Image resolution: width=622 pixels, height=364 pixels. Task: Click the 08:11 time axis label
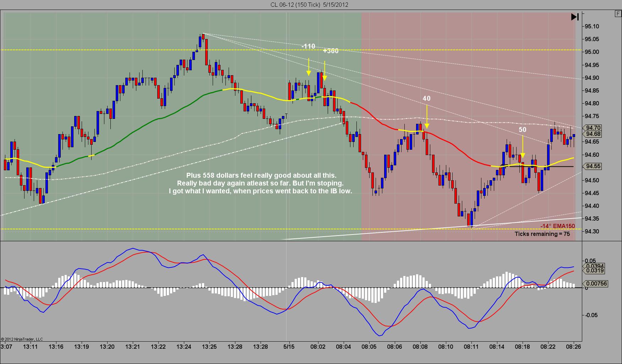[x=471, y=347]
